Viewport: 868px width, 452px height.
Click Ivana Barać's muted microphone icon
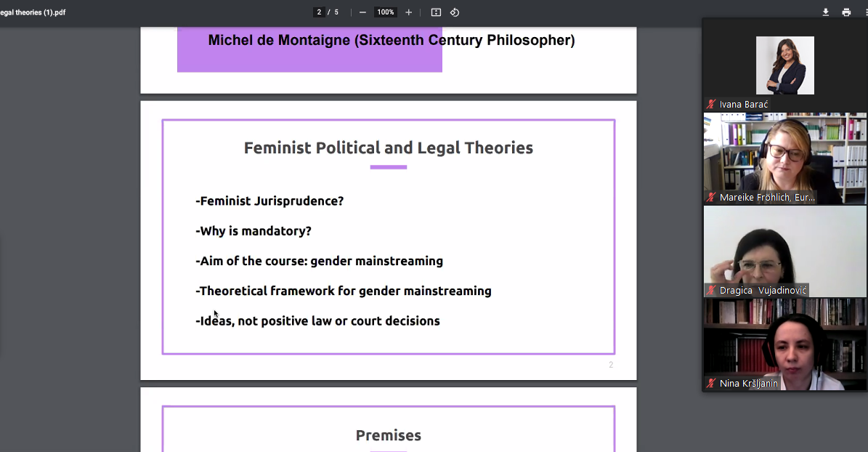click(x=712, y=105)
